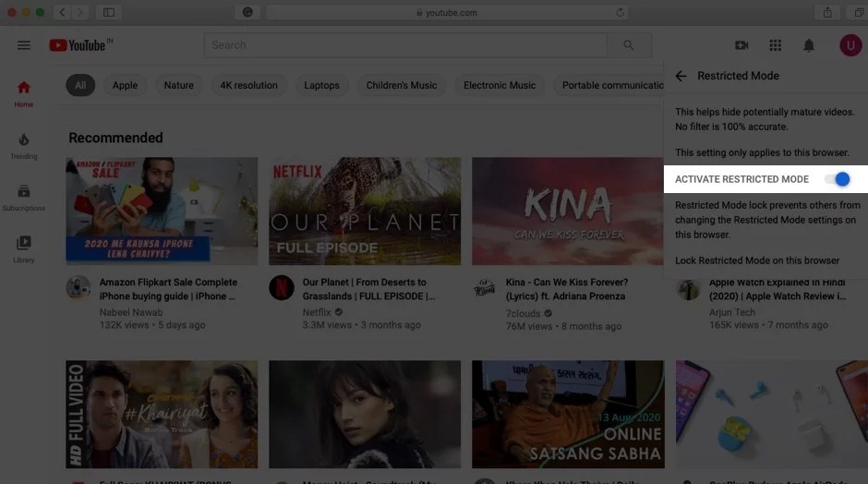The image size is (868, 484).
Task: Show notifications bell
Action: (809, 45)
